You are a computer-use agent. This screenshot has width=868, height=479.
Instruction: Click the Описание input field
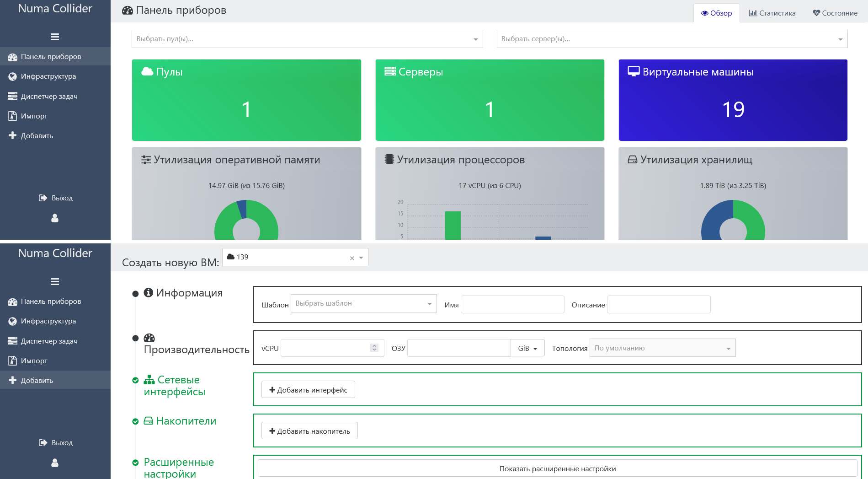(659, 305)
